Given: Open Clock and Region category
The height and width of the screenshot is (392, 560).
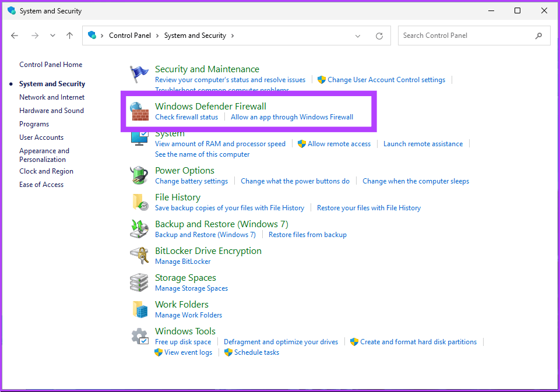Looking at the screenshot, I should coord(46,171).
